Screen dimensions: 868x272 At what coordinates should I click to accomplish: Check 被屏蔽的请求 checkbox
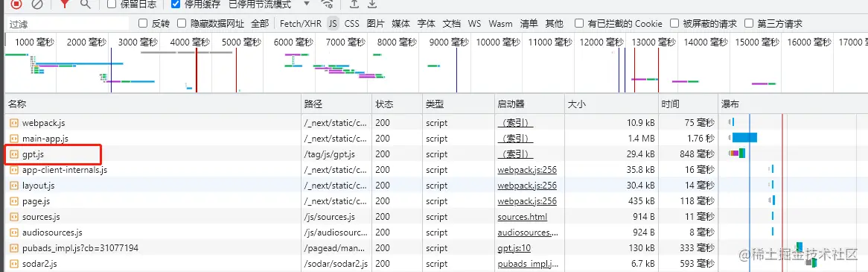pos(674,23)
